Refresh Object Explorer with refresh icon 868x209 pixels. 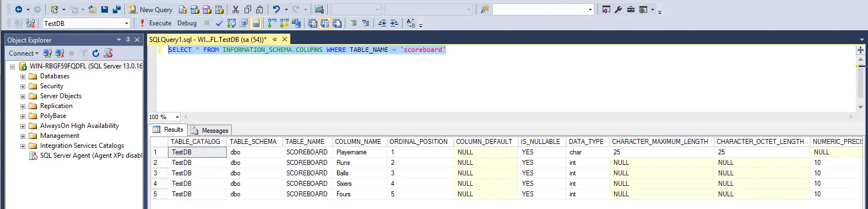tap(96, 53)
